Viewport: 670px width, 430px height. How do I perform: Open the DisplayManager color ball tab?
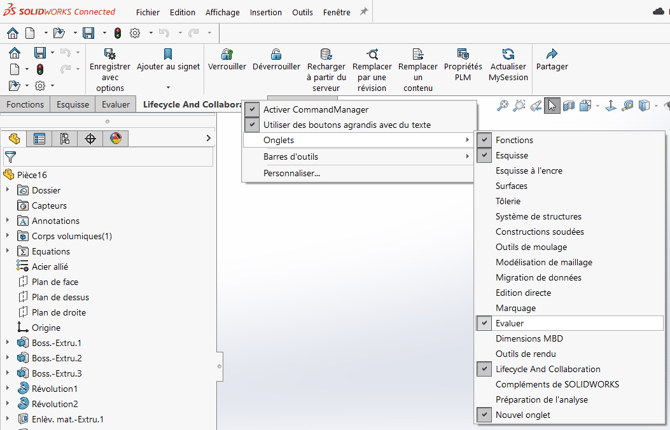click(116, 138)
